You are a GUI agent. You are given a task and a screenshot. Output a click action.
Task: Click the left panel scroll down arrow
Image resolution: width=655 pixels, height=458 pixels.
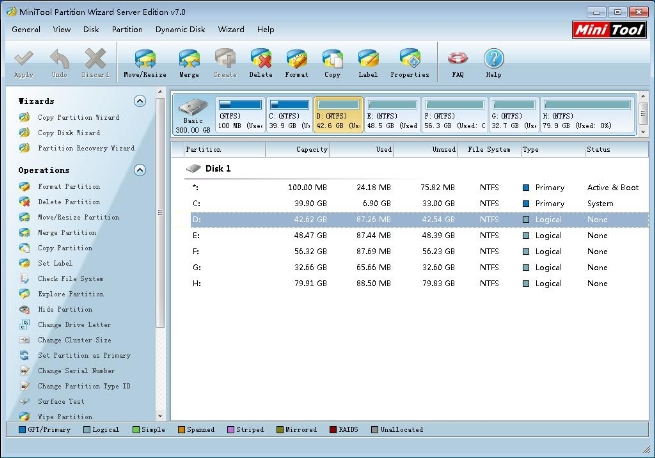tap(160, 416)
